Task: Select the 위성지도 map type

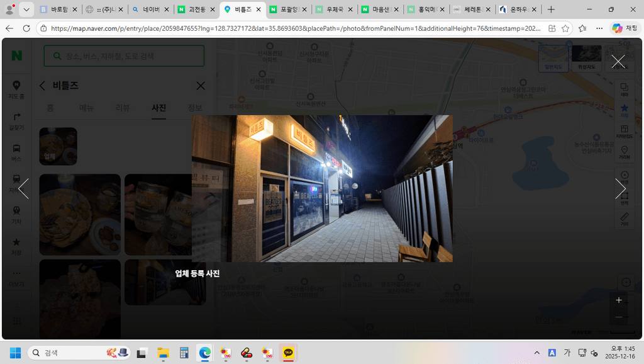Action: (587, 58)
